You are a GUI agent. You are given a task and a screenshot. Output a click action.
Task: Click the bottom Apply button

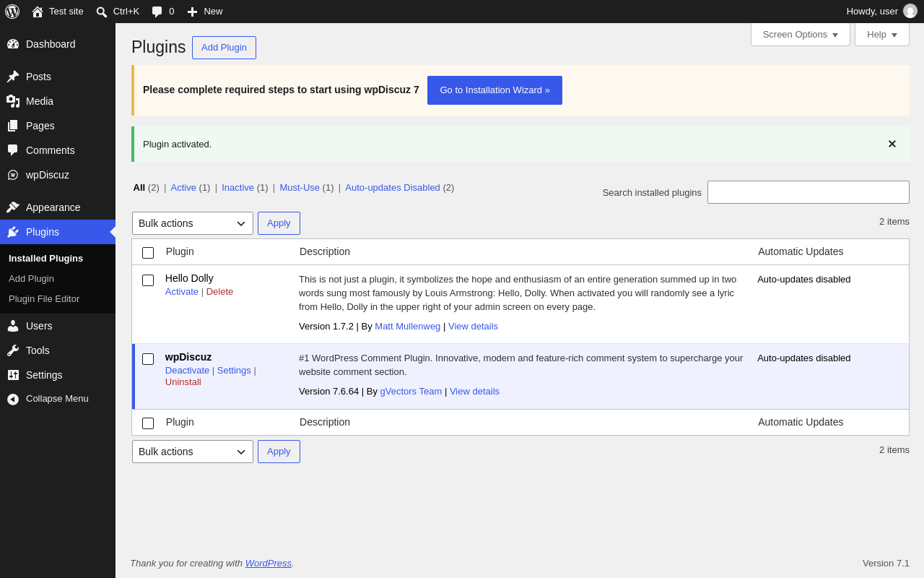coord(279,452)
